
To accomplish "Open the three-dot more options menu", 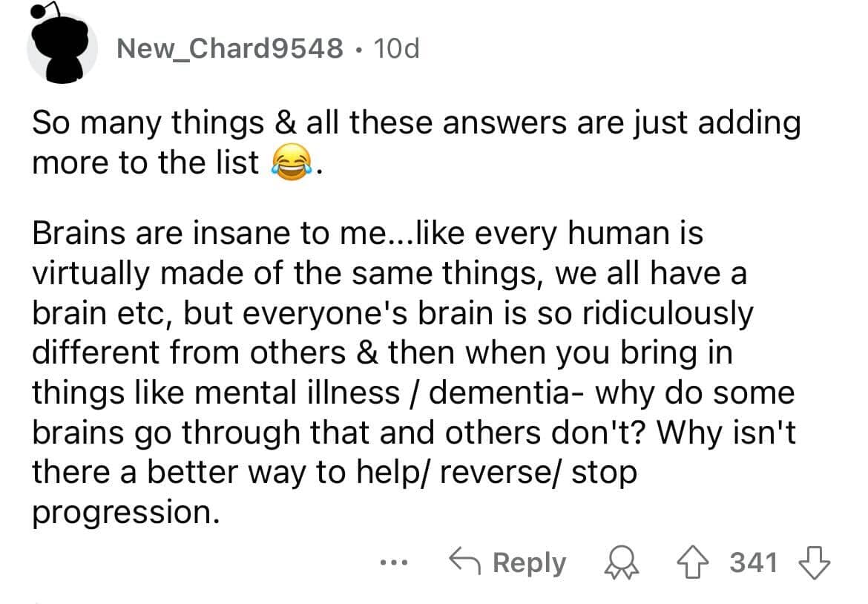I will pos(391,563).
